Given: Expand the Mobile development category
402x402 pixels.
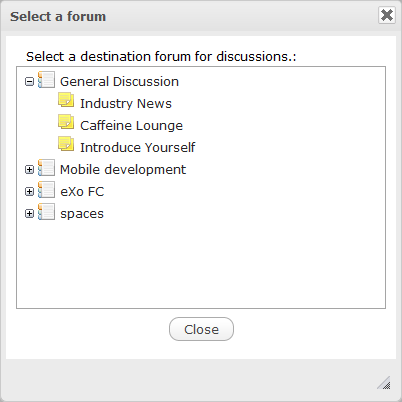Looking at the screenshot, I should [x=29, y=169].
